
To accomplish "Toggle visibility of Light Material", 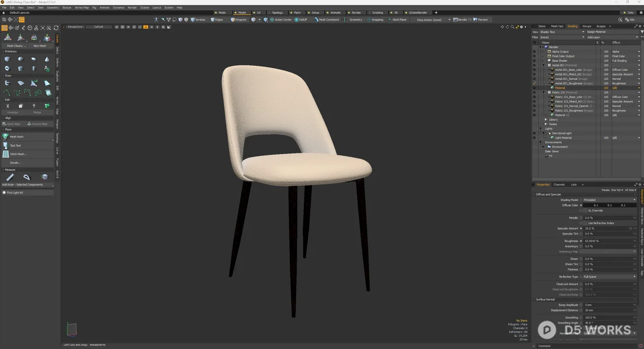I will (534, 137).
